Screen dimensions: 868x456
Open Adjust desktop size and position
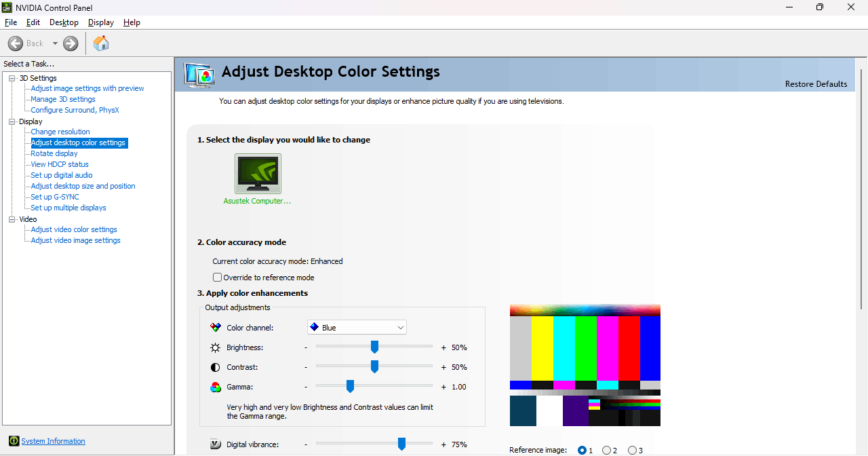pyautogui.click(x=83, y=186)
